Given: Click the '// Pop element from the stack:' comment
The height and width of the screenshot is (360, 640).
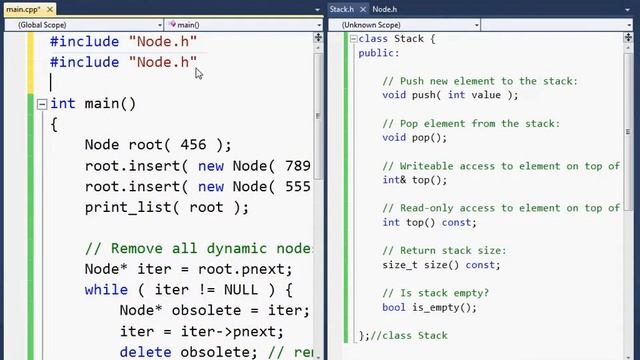Looking at the screenshot, I should point(471,124).
